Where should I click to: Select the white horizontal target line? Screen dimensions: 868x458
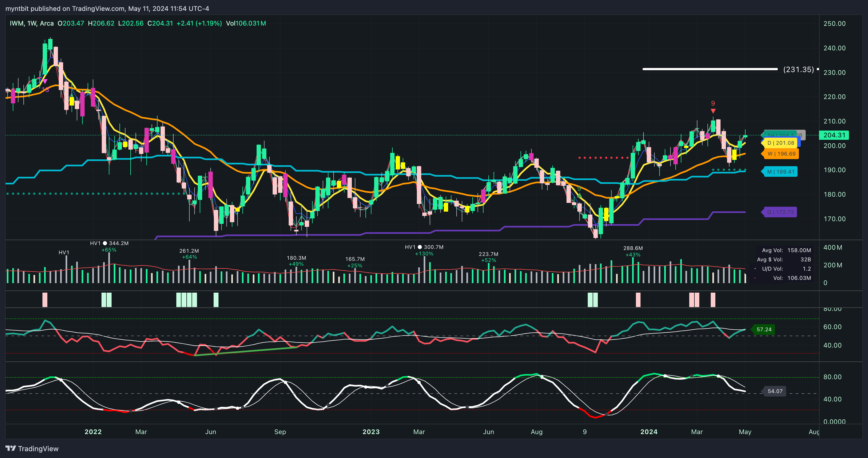click(x=710, y=69)
